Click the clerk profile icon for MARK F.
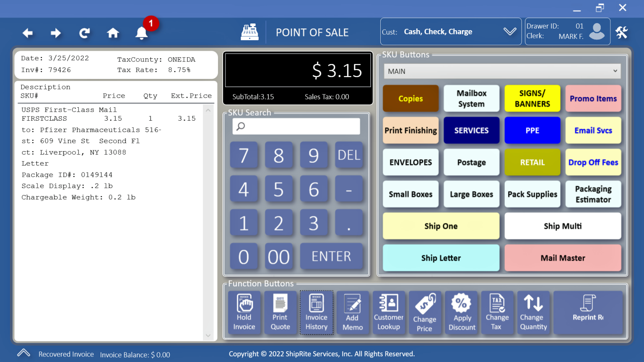The width and height of the screenshot is (644, 362). tap(596, 31)
